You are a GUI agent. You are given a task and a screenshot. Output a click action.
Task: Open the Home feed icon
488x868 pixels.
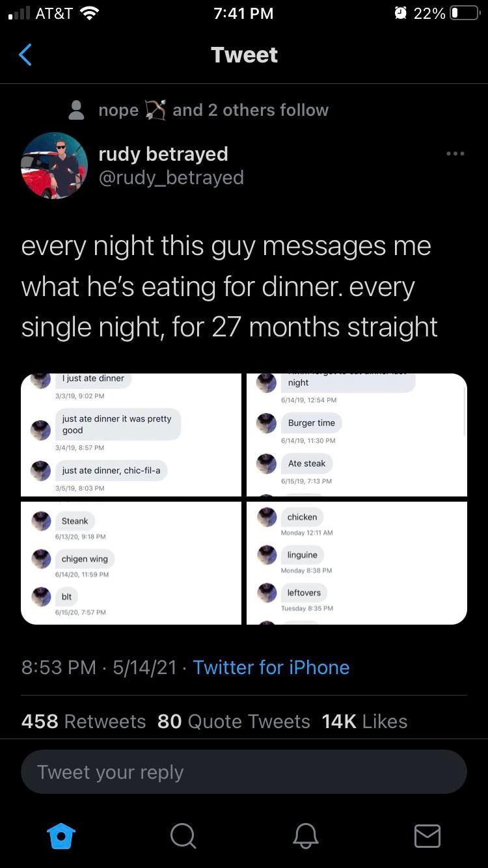point(61,836)
